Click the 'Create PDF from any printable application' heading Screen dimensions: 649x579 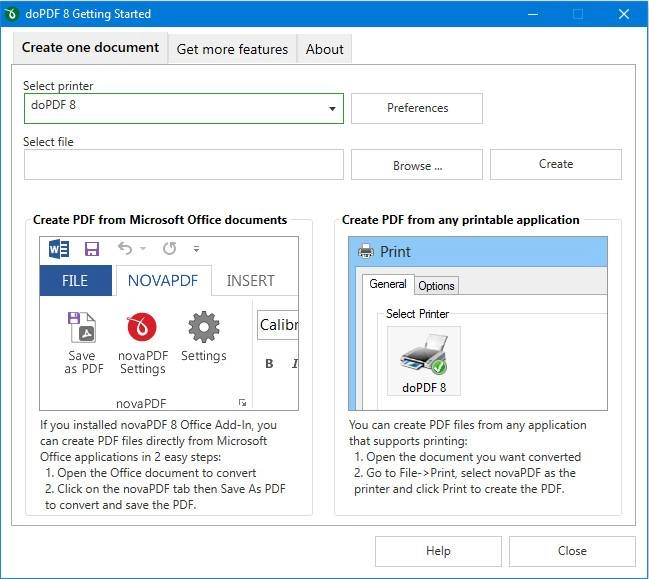[x=460, y=220]
